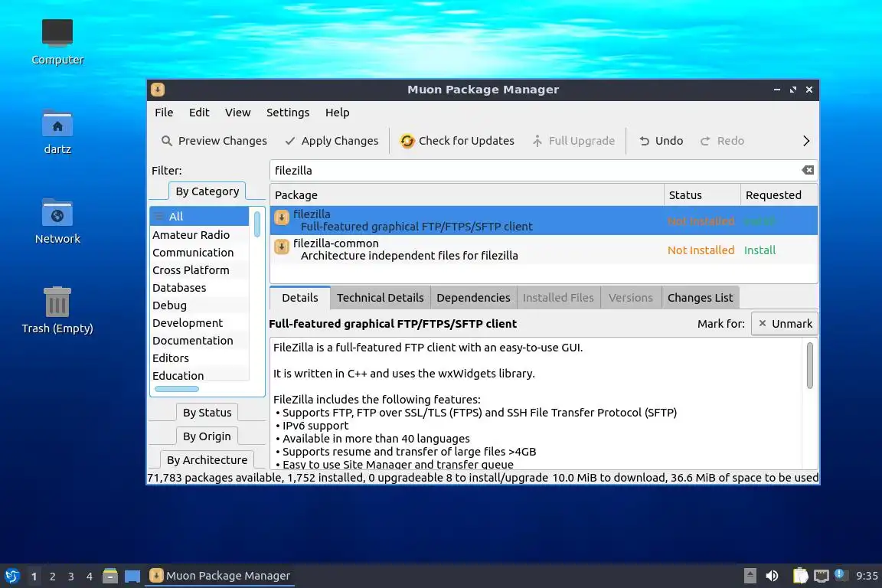Open the clipboard manager tray icon
The height and width of the screenshot is (588, 882).
point(800,576)
